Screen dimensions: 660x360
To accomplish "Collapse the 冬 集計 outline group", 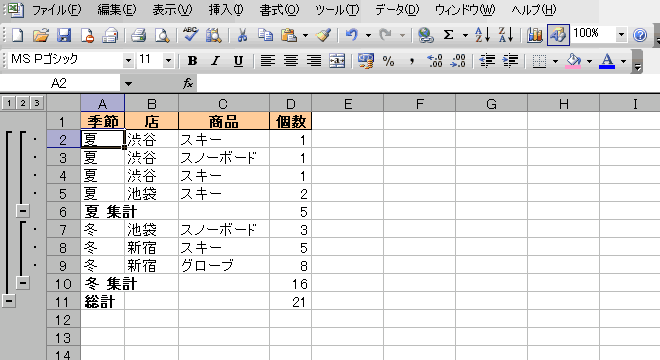I will pyautogui.click(x=23, y=283).
